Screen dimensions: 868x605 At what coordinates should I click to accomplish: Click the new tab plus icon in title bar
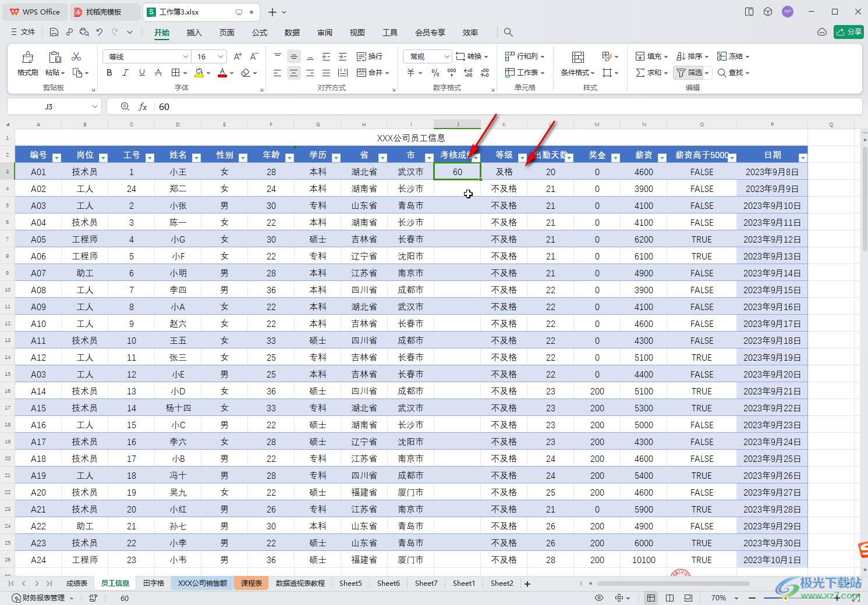tap(272, 12)
